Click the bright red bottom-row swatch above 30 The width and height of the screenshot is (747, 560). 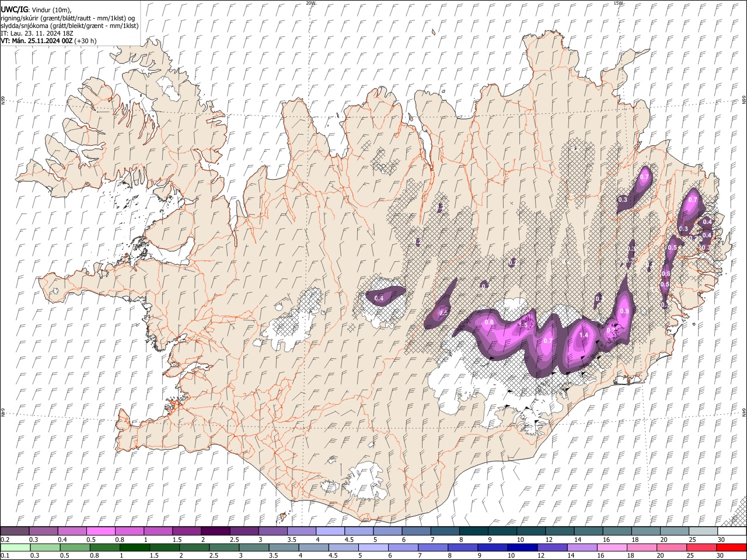pyautogui.click(x=731, y=547)
